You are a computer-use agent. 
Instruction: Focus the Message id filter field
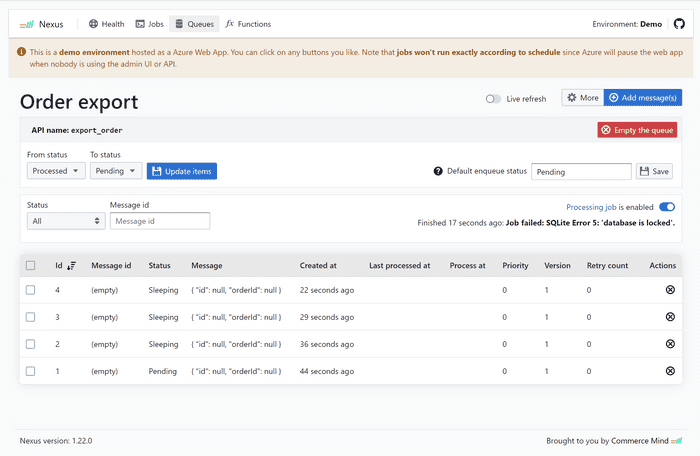pos(160,221)
